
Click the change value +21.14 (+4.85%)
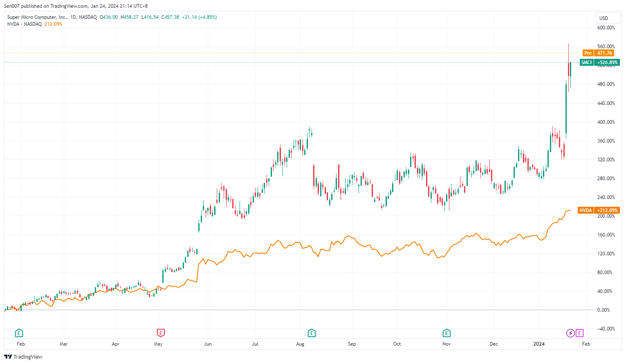tap(200, 17)
